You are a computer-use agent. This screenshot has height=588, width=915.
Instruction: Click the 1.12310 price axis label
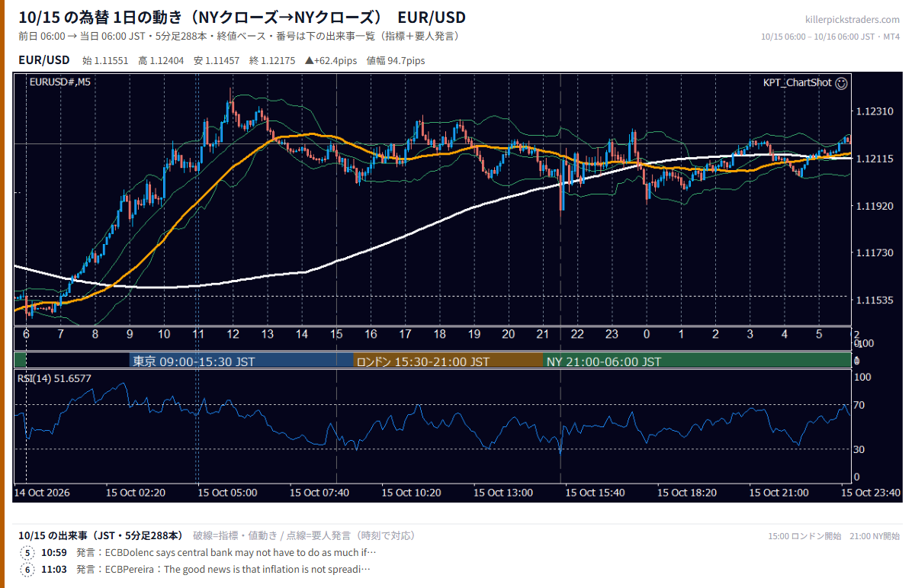tap(875, 112)
